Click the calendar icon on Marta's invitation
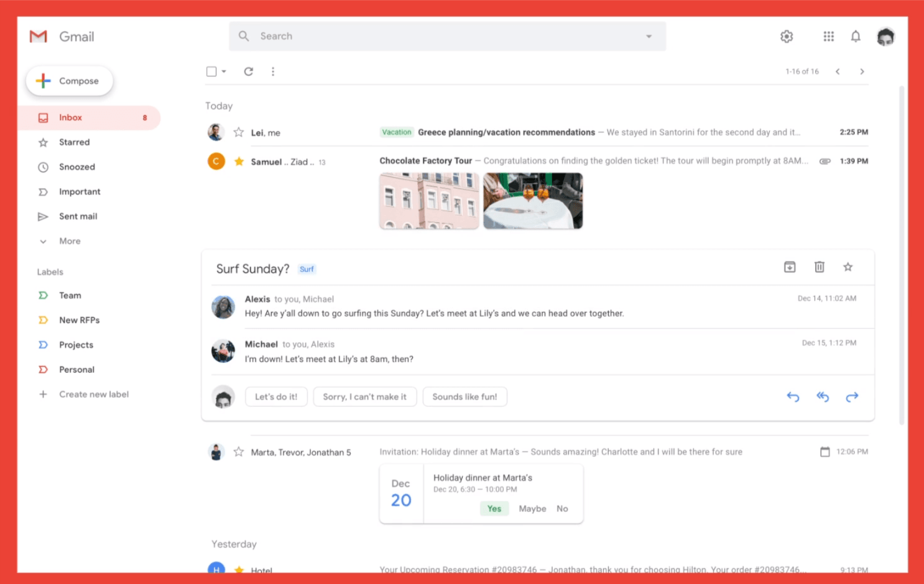 [825, 452]
